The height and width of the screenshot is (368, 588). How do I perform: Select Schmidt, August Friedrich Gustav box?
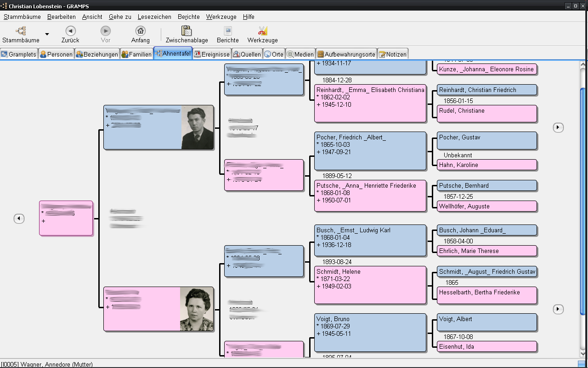point(487,272)
